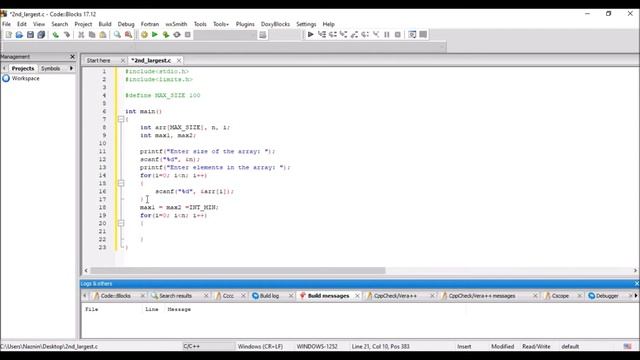The image size is (640, 360).
Task: Start debugging with Debug/Continue icon
Action: [x=311, y=35]
